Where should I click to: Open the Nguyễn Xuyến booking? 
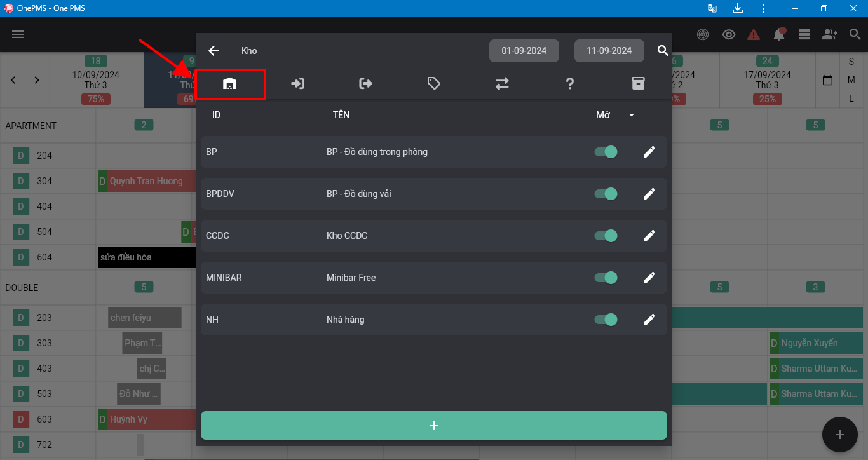tap(816, 343)
